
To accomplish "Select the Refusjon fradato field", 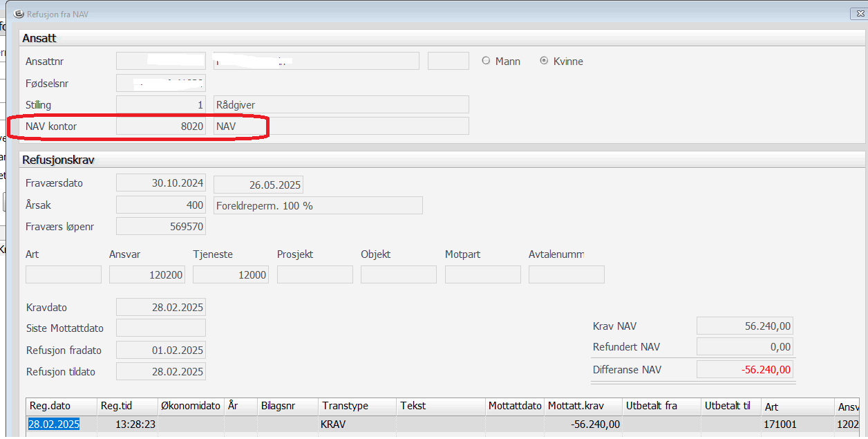I will tap(161, 350).
